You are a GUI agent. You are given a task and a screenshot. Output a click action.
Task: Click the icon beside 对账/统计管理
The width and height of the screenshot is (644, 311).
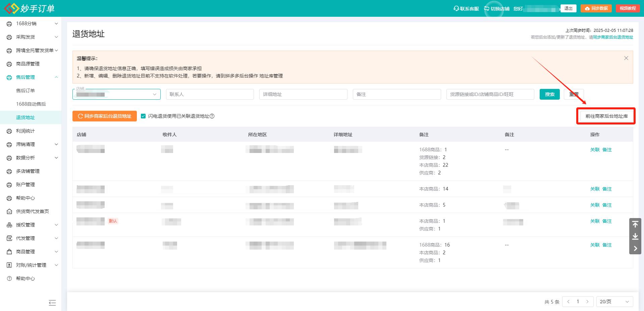click(9, 265)
